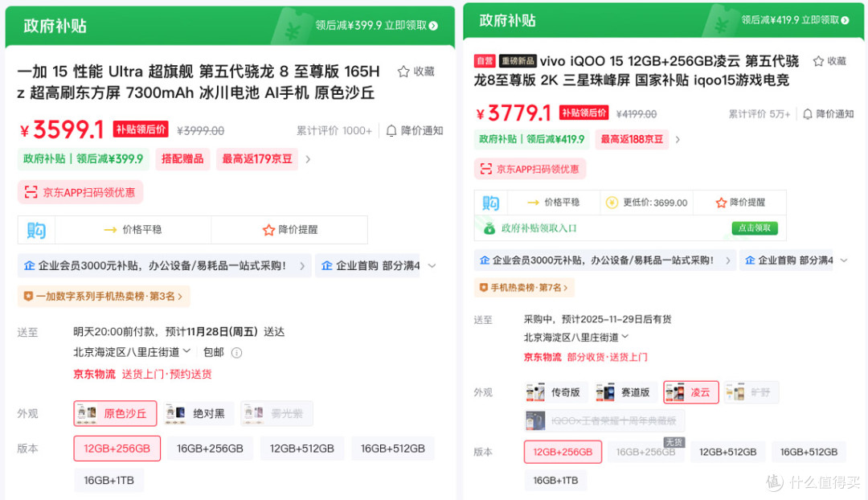Image resolution: width=868 pixels, height=500 pixels.
Task: Expand enterprise promos dropdown on OnePlus listing
Action: click(432, 266)
